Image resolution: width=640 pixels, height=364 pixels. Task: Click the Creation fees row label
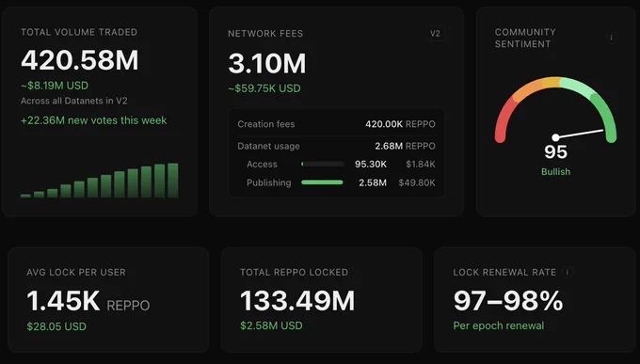pos(266,124)
